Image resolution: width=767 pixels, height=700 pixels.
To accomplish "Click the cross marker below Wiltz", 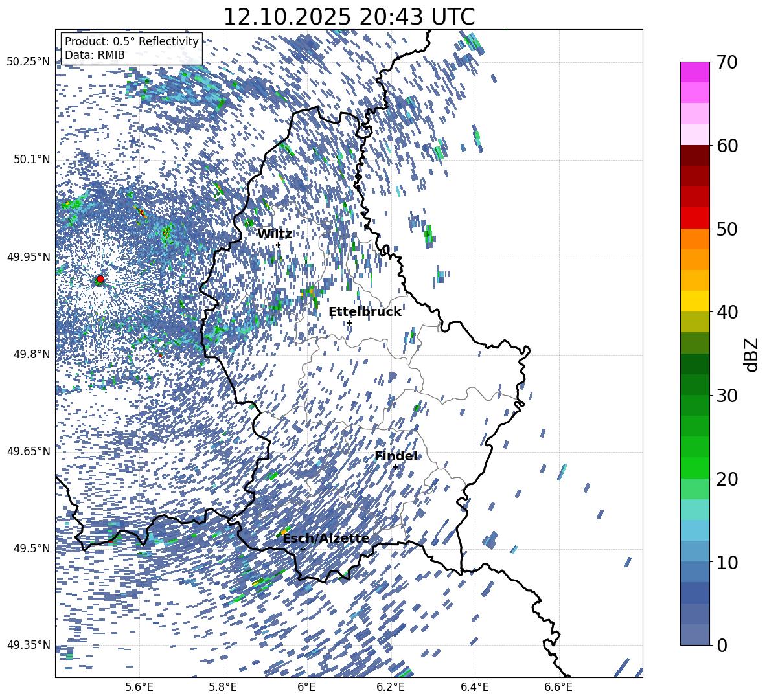I will [x=279, y=245].
